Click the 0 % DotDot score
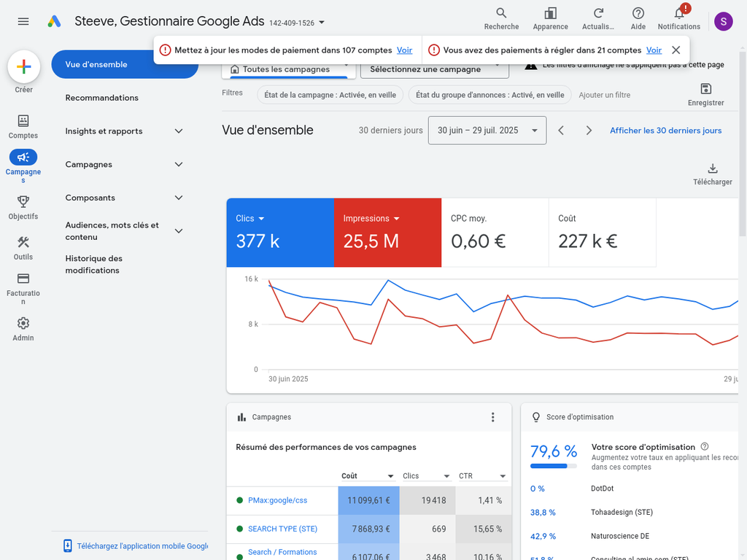Viewport: 747px width, 560px height. tap(538, 489)
